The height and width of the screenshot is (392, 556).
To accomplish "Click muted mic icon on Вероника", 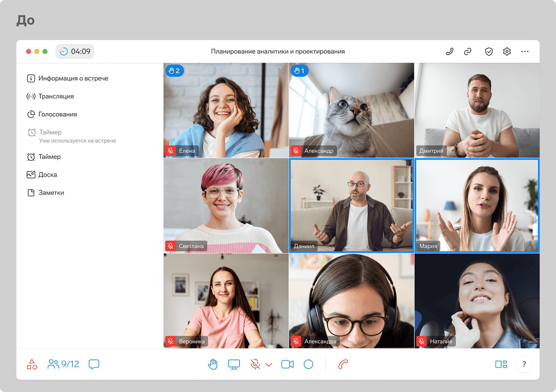I will (x=171, y=341).
